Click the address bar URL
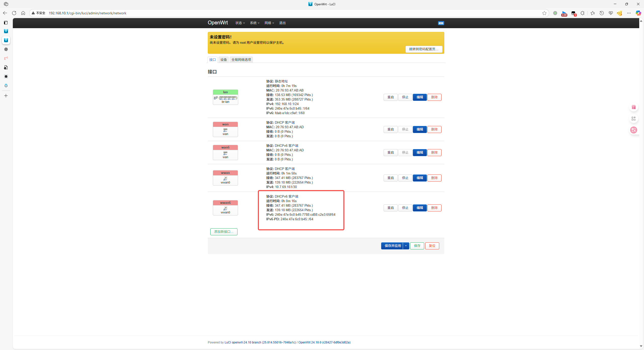644x350 pixels. pyautogui.click(x=88, y=13)
